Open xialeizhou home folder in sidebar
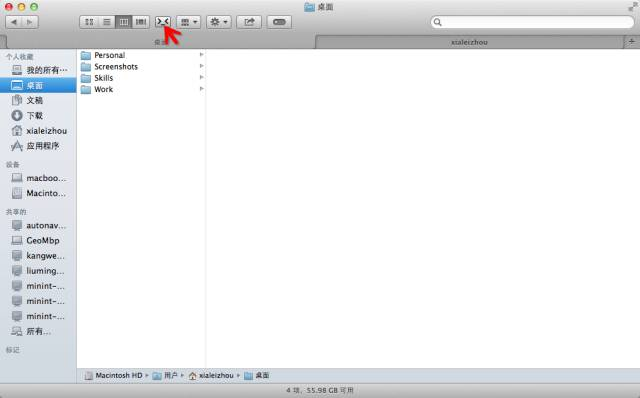This screenshot has height=398, width=640. [39, 131]
